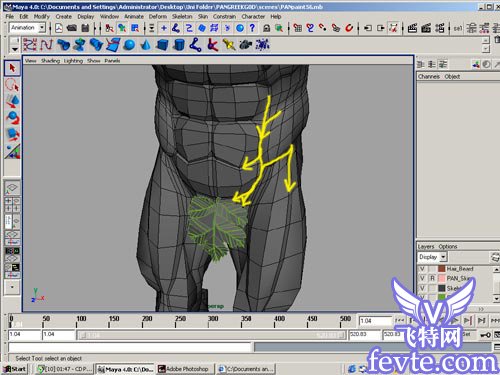Switch to Adobe Photoshop in the taskbar
This screenshot has height=375, width=500.
(184, 369)
